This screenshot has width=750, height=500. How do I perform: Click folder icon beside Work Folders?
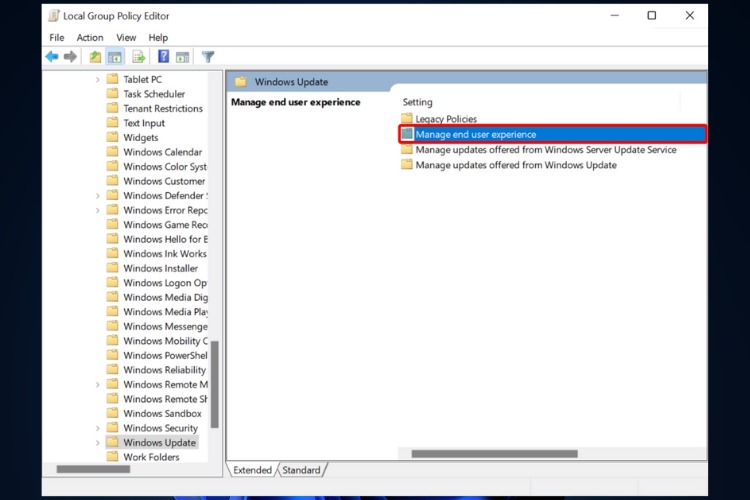pos(112,456)
